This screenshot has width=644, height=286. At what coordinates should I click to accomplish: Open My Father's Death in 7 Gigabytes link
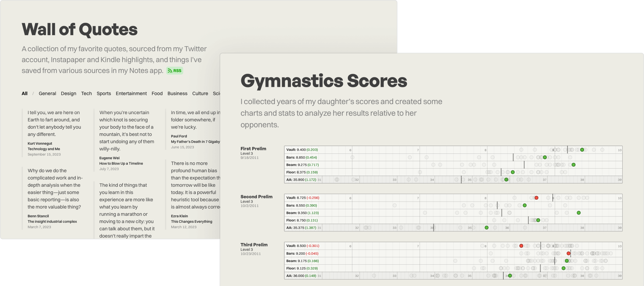(x=195, y=142)
